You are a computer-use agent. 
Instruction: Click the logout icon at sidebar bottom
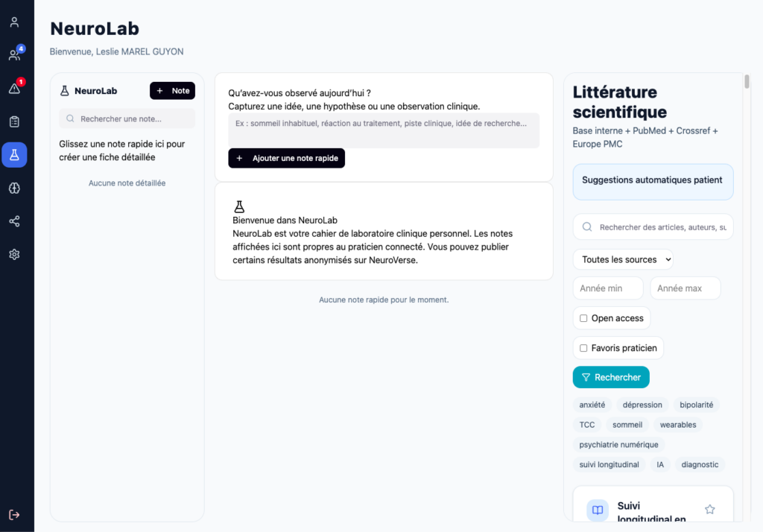[14, 514]
